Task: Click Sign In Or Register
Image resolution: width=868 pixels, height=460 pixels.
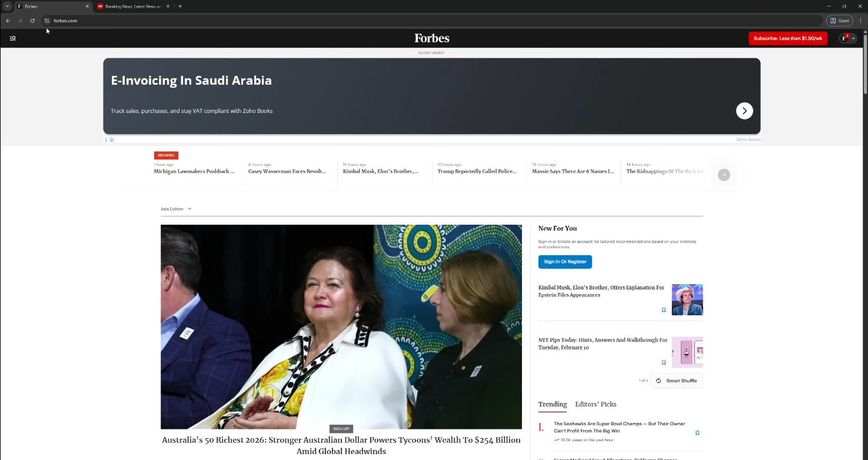Action: tap(565, 262)
